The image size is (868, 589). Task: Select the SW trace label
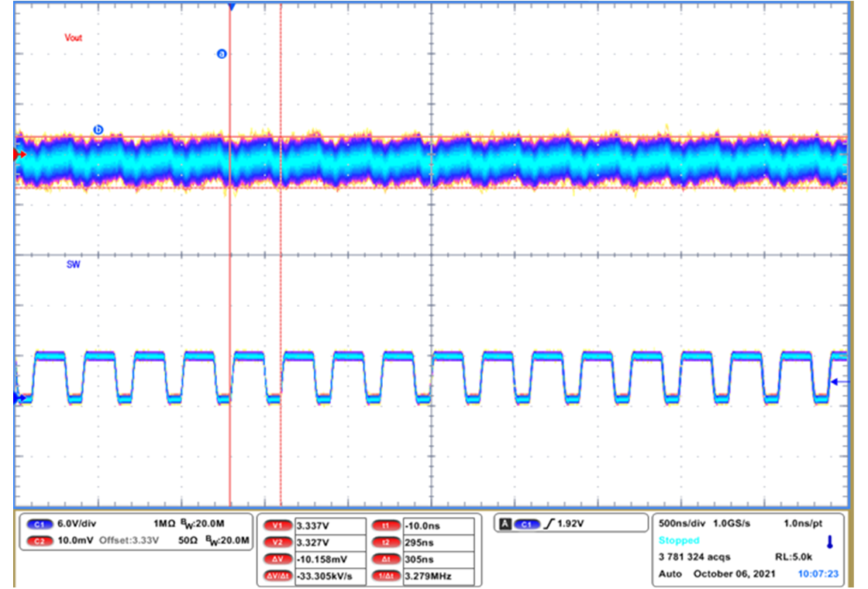[x=72, y=264]
